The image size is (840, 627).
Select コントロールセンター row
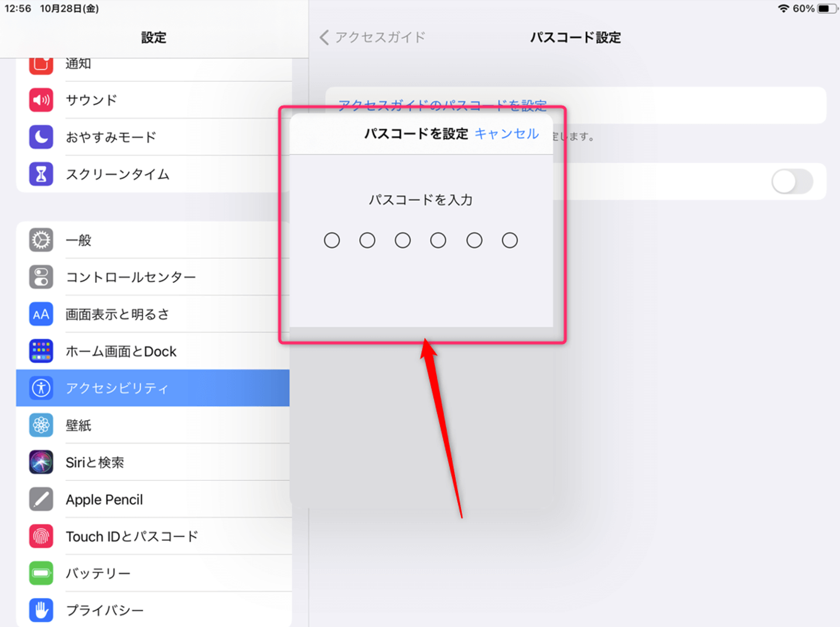point(153,277)
